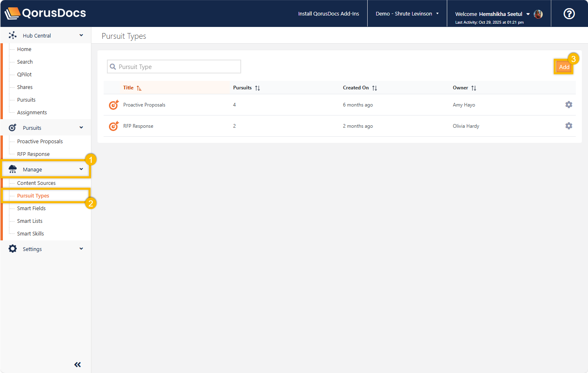
Task: Click the user profile avatar picture
Action: 538,14
